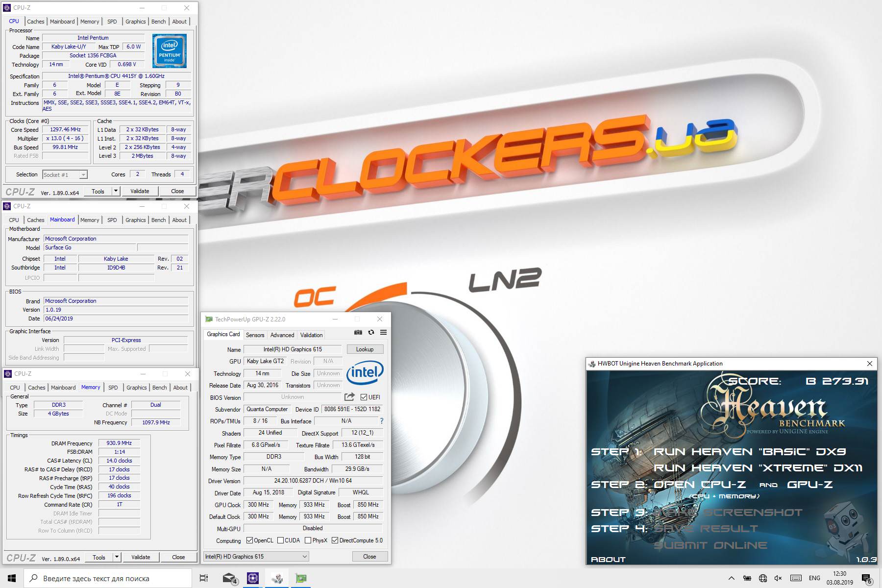Click the Intel Pentium logo in CPU-Z

tap(170, 51)
